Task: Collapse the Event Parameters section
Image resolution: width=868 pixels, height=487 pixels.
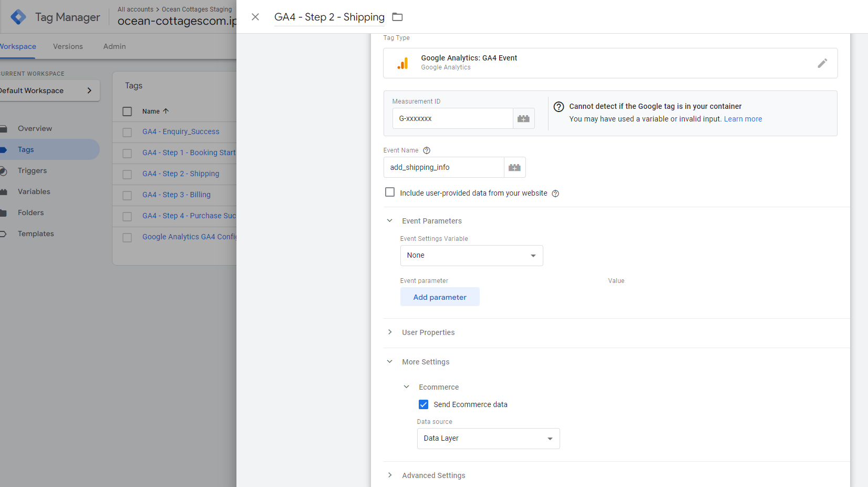Action: point(390,221)
